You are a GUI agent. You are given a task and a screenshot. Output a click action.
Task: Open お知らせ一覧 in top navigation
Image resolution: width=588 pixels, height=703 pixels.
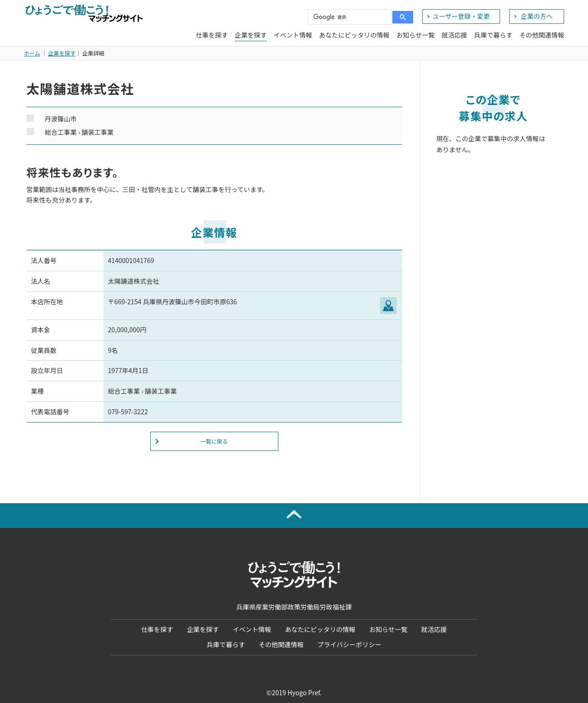point(415,35)
